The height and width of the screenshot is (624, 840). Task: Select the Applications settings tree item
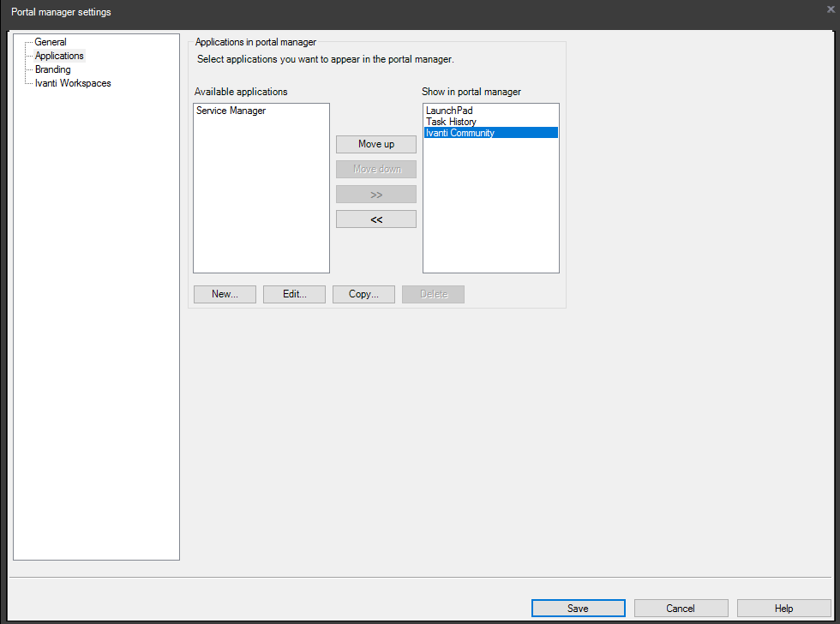pyautogui.click(x=58, y=55)
